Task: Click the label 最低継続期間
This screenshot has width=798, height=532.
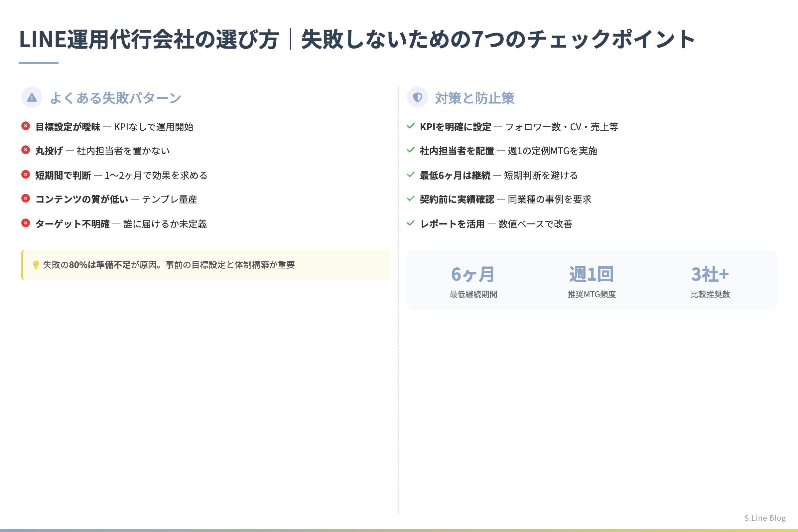Action: 473,295
